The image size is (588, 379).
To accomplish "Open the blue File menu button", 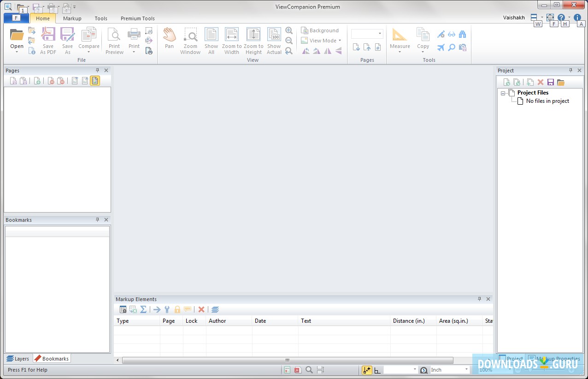I will point(16,18).
